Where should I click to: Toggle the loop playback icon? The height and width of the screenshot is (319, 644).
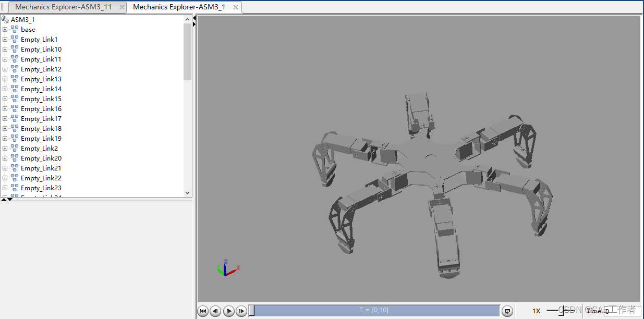pyautogui.click(x=507, y=311)
